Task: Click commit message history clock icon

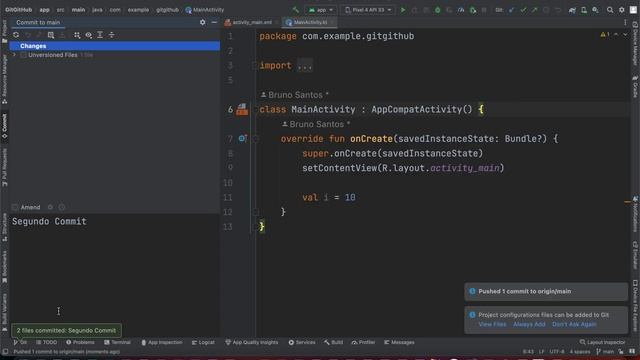Action: point(62,207)
